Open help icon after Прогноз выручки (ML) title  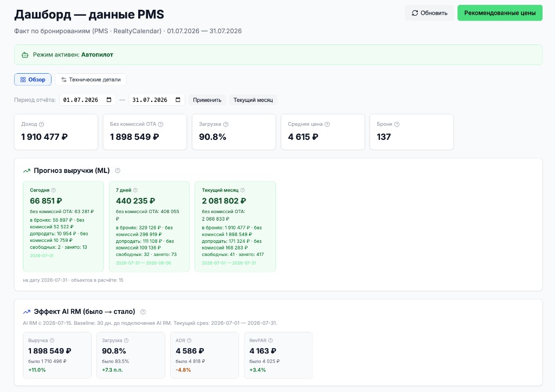(118, 171)
